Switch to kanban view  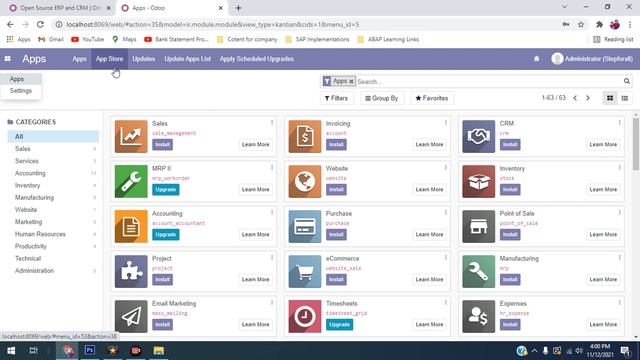pos(610,98)
